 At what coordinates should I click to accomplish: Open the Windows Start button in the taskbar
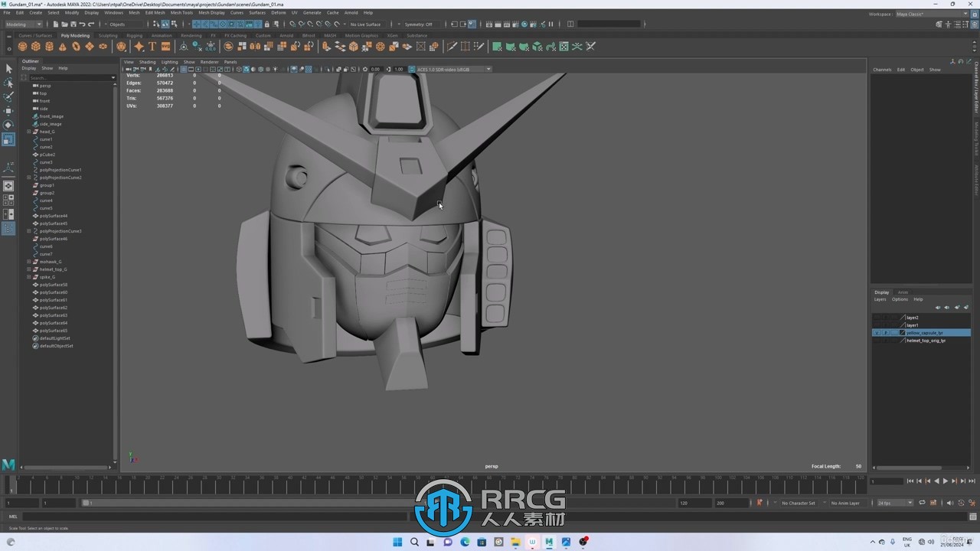[x=397, y=543]
